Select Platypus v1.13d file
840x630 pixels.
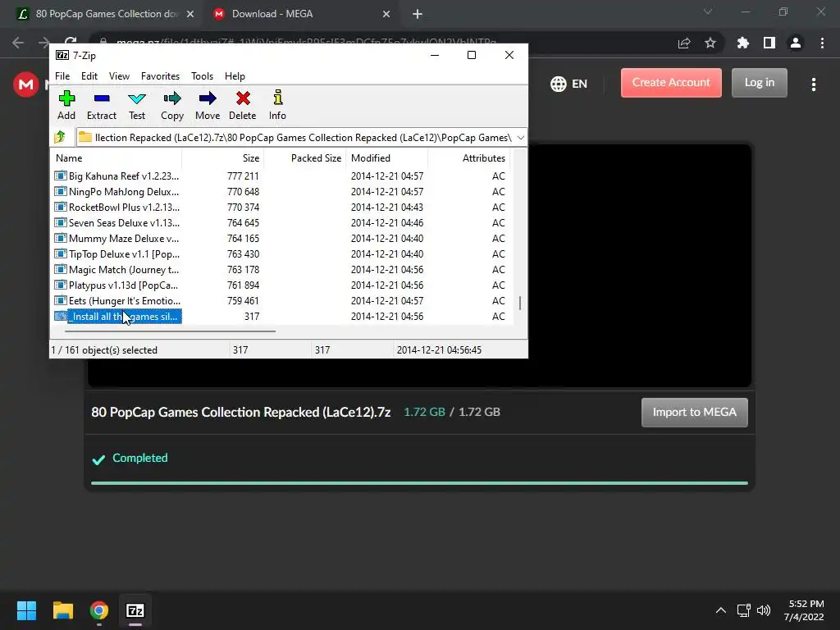click(123, 285)
